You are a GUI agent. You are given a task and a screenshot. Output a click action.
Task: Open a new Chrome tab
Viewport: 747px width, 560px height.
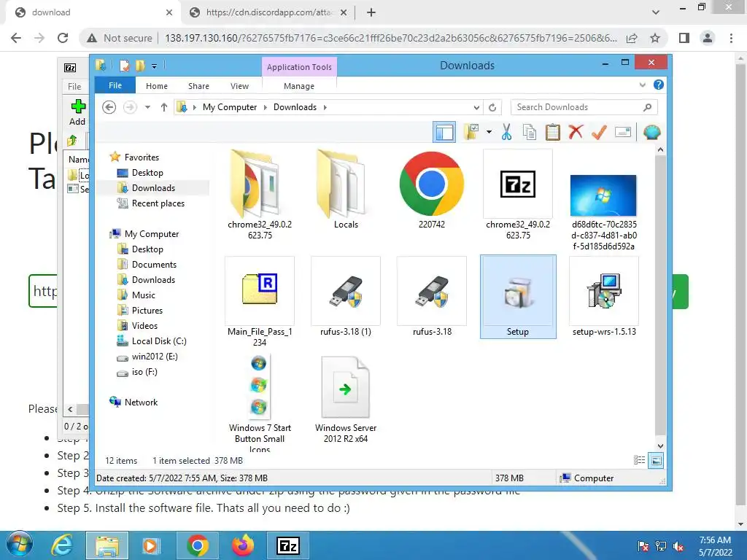[371, 12]
